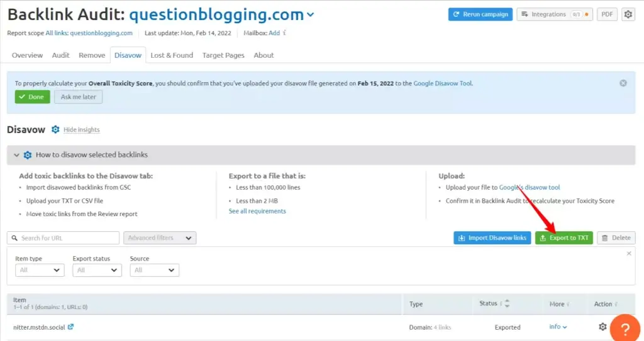Screen dimensions: 644x341
Task: Click the Export to TXT button
Action: 563,238
